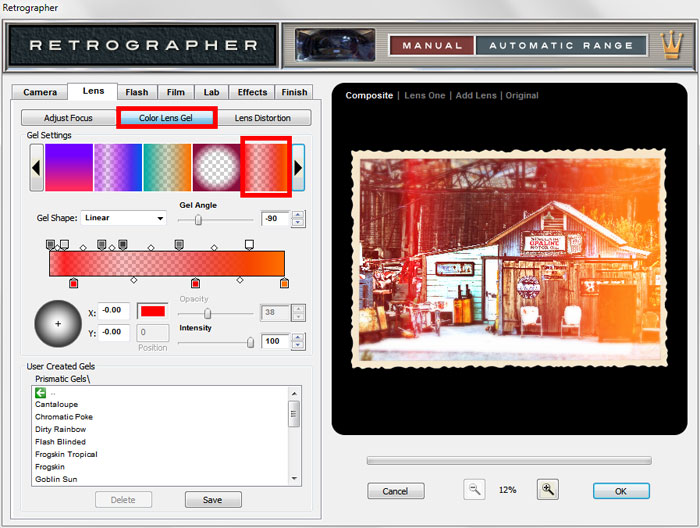Open the red color swatch picker
This screenshot has height=528, width=700.
tap(153, 311)
